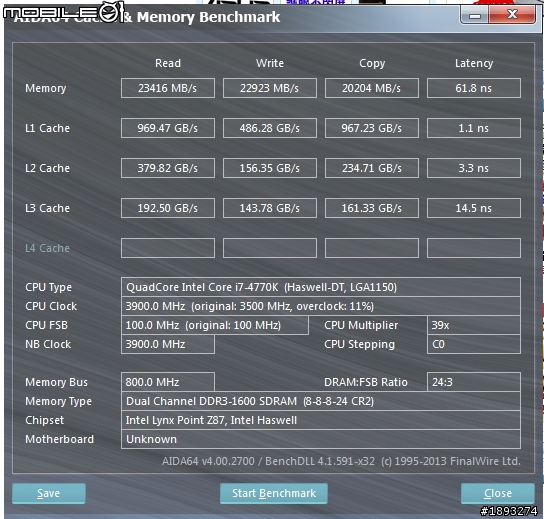
Task: Click the greyed L4 Cache label
Action: (x=48, y=248)
